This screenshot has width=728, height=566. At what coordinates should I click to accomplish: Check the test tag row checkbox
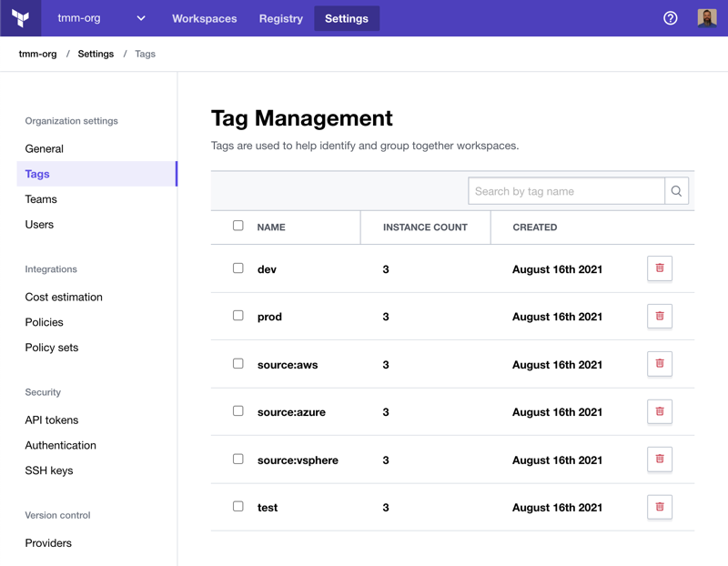coord(238,507)
